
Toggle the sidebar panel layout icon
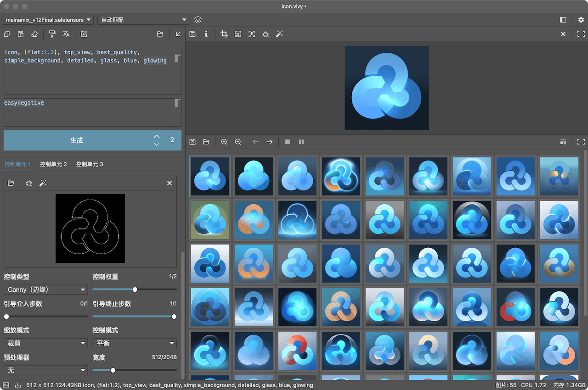click(563, 20)
